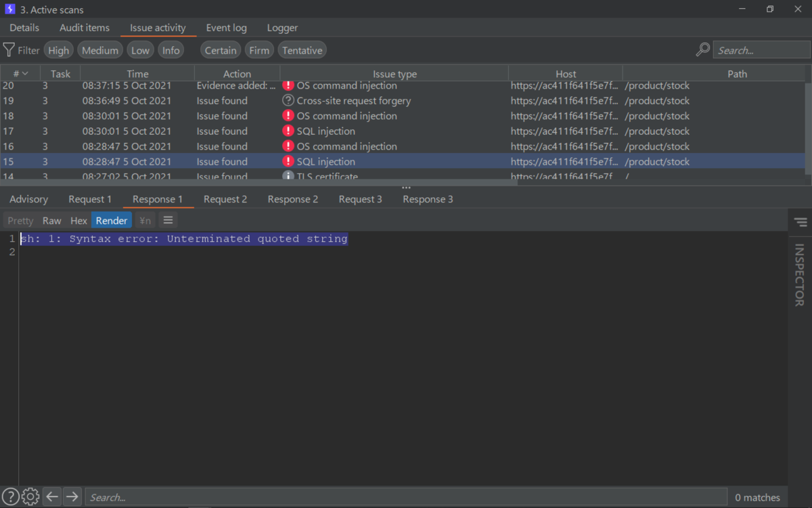
Task: Toggle the Firm confidence filter
Action: coord(259,50)
